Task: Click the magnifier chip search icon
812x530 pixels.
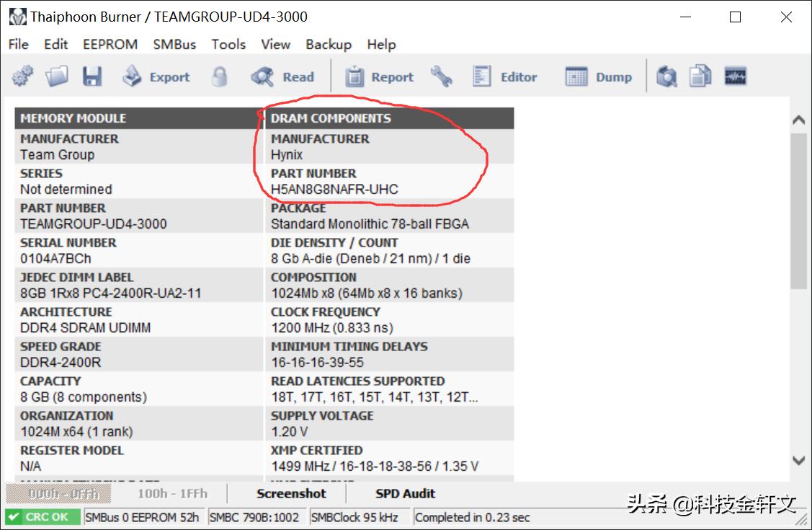Action: [x=666, y=76]
